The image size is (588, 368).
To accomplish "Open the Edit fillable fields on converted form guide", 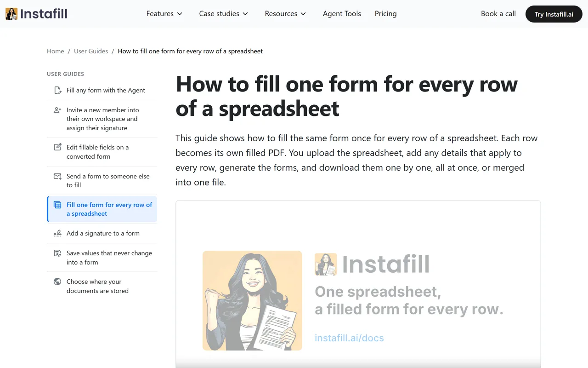I will pos(102,152).
